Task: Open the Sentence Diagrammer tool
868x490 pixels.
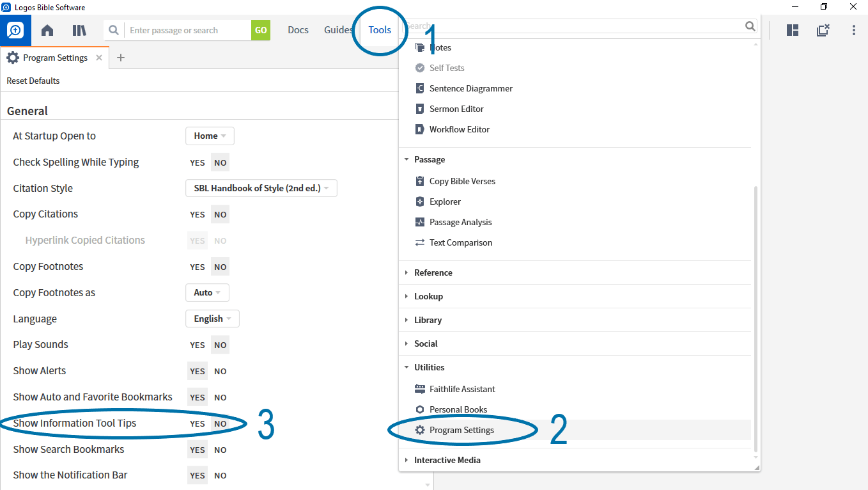Action: coord(470,88)
